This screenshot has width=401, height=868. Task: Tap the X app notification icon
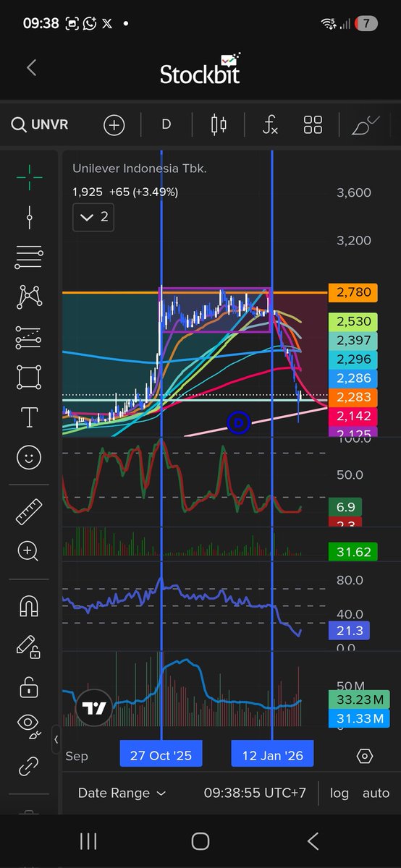click(x=108, y=23)
